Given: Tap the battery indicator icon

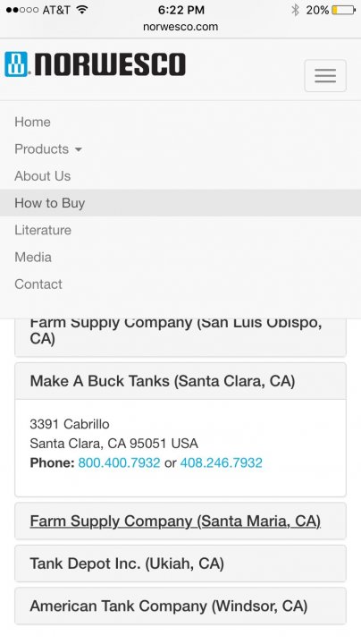Looking at the screenshot, I should click(x=343, y=10).
